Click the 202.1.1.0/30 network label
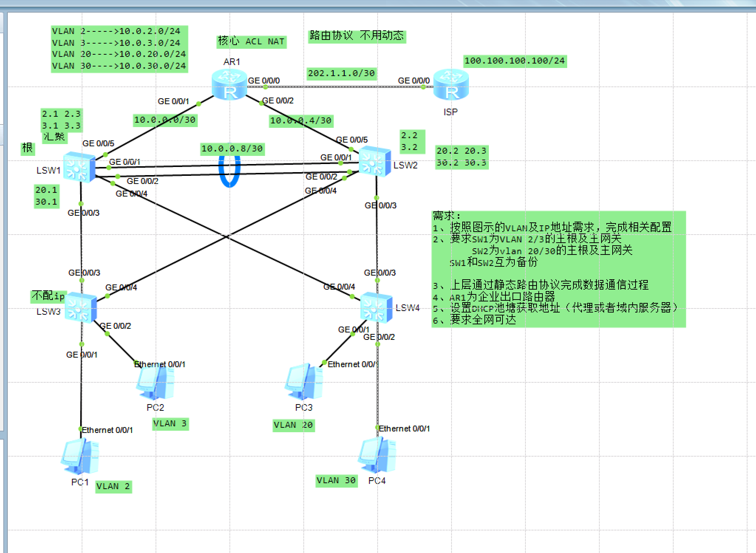The image size is (756, 553). (x=341, y=74)
